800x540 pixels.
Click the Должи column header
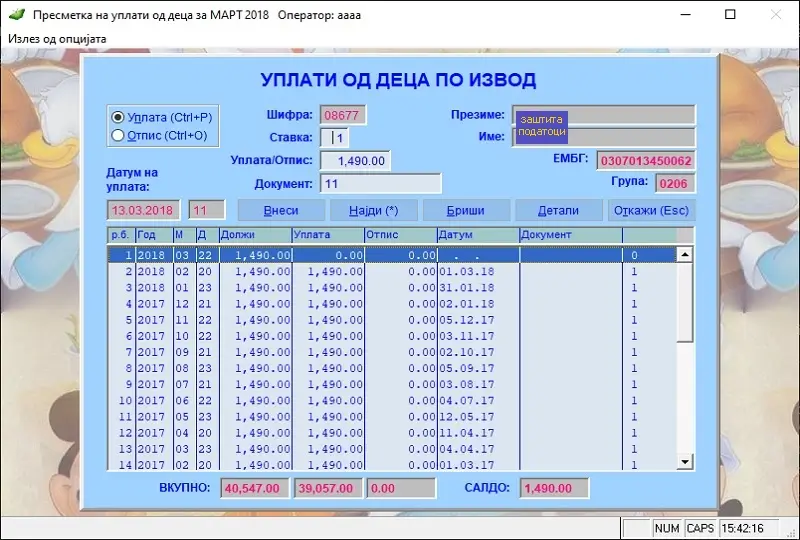tap(253, 235)
